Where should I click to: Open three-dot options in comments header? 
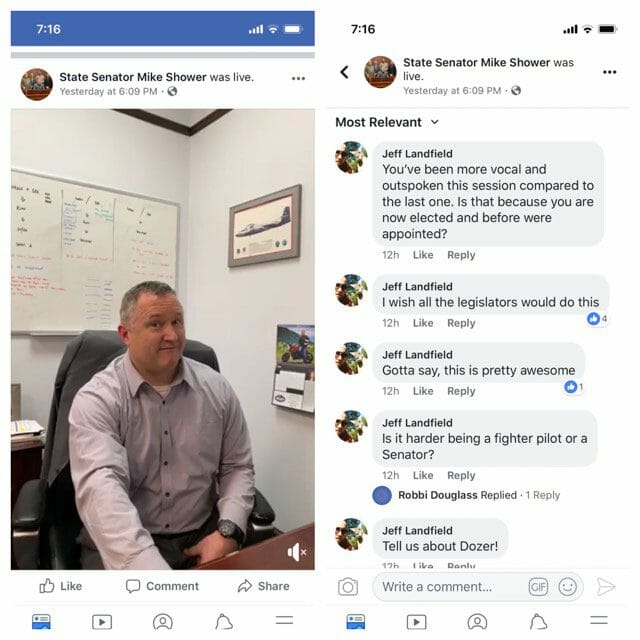609,72
